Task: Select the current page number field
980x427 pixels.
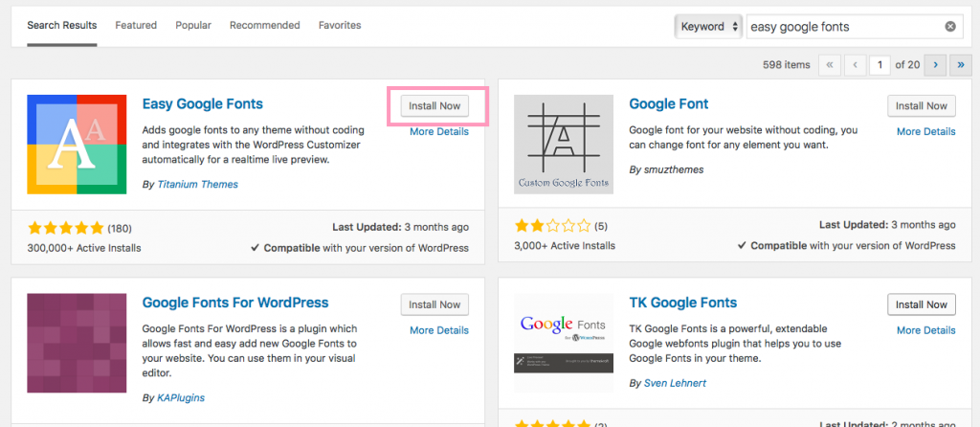Action: (880, 64)
